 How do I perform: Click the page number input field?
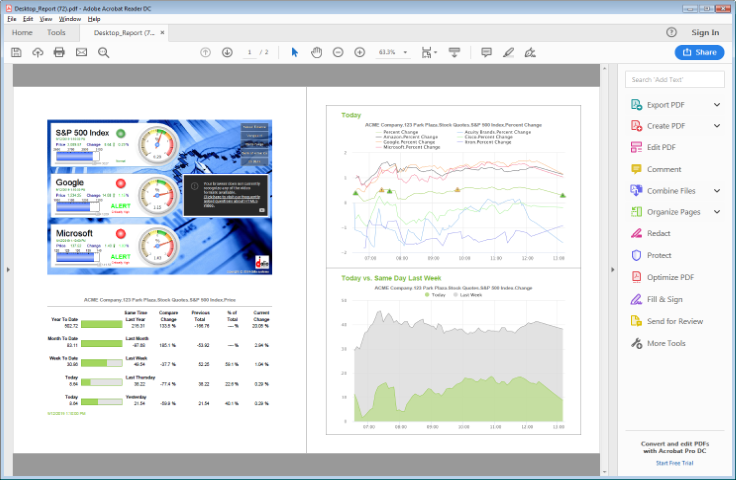[249, 52]
